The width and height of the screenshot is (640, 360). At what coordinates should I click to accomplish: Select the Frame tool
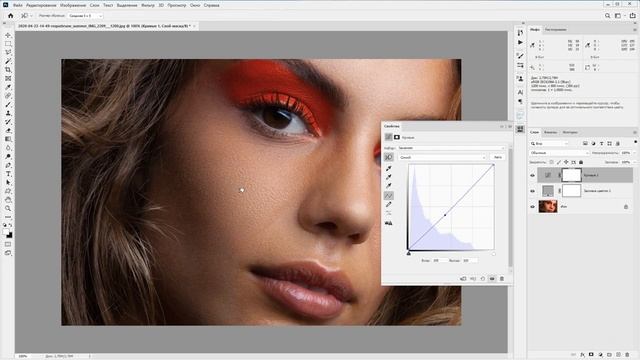pos(8,78)
